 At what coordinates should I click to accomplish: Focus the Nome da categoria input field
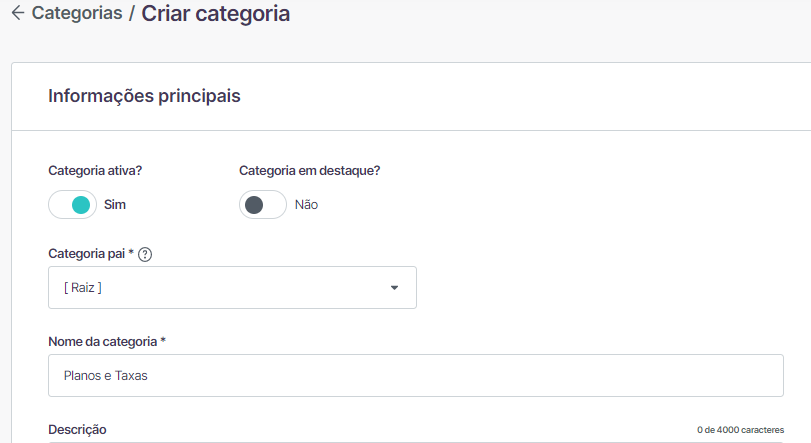click(416, 376)
